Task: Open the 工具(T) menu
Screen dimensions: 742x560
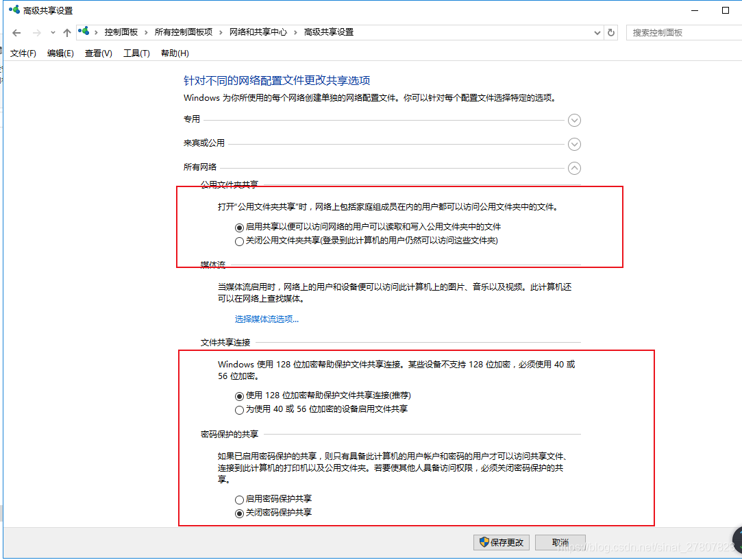Action: 137,53
